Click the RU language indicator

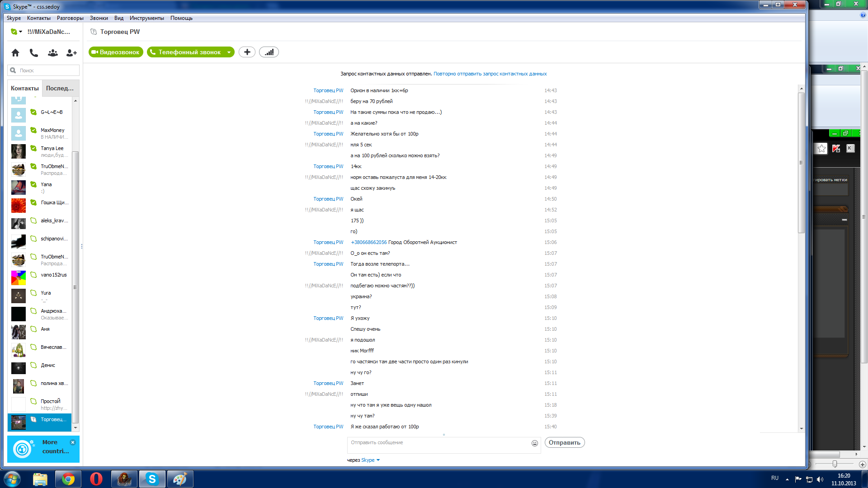[x=775, y=478]
